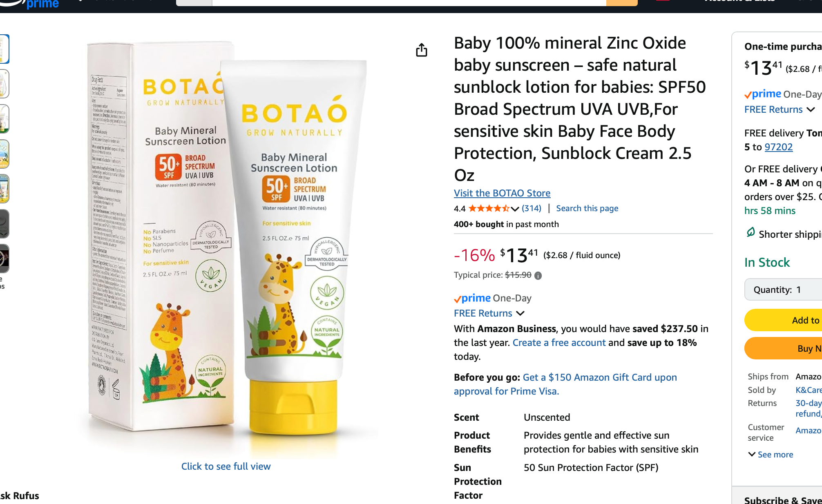
Task: Open the rating breakdown chevron
Action: click(515, 209)
